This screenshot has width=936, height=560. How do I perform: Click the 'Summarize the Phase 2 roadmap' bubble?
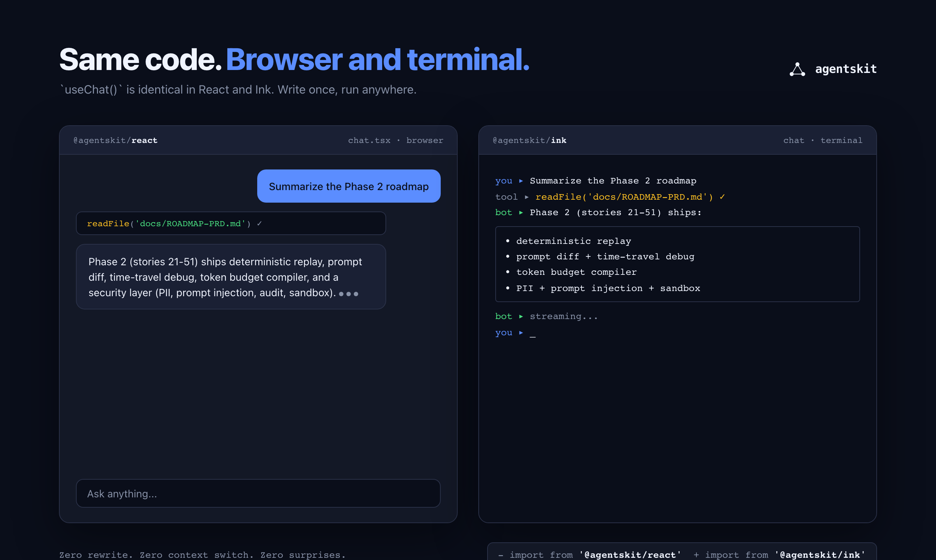tap(348, 186)
